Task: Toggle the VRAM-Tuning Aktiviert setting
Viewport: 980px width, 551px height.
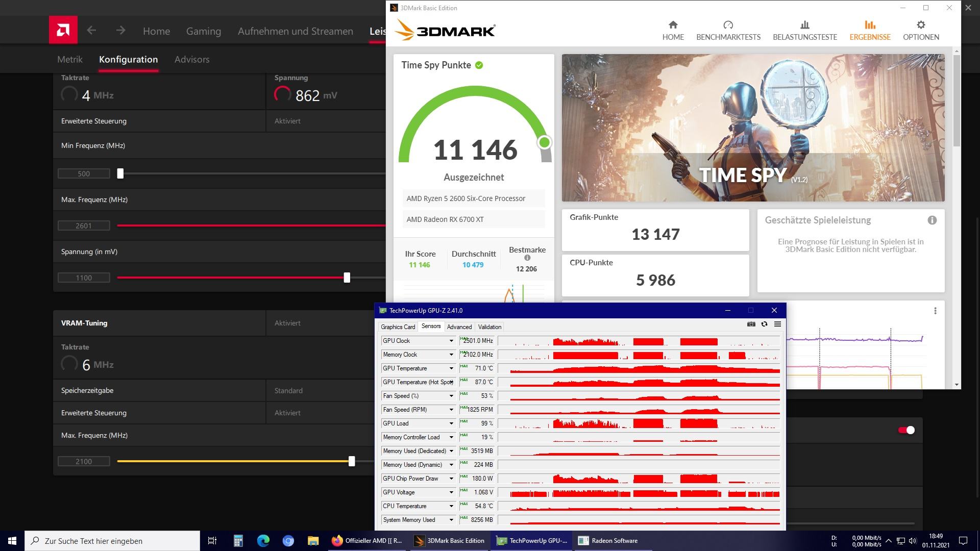Action: coord(287,323)
